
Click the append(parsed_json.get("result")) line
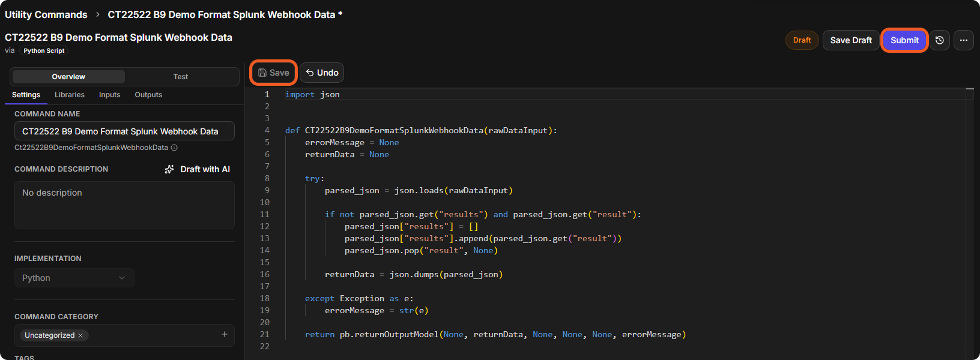(483, 238)
